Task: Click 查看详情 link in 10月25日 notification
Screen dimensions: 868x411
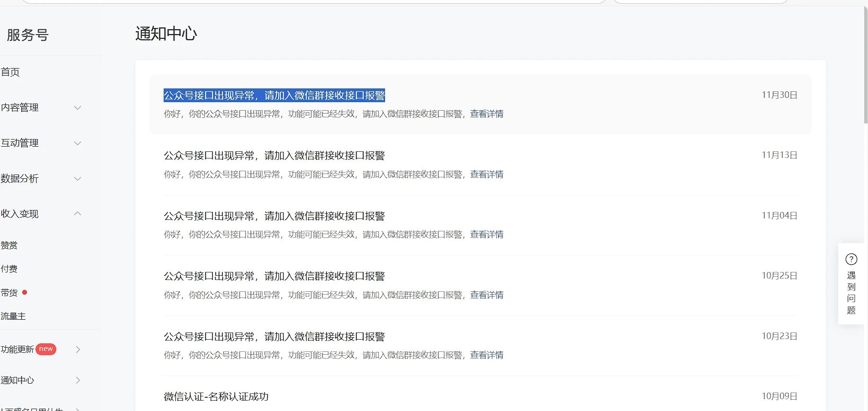Action: click(x=487, y=295)
